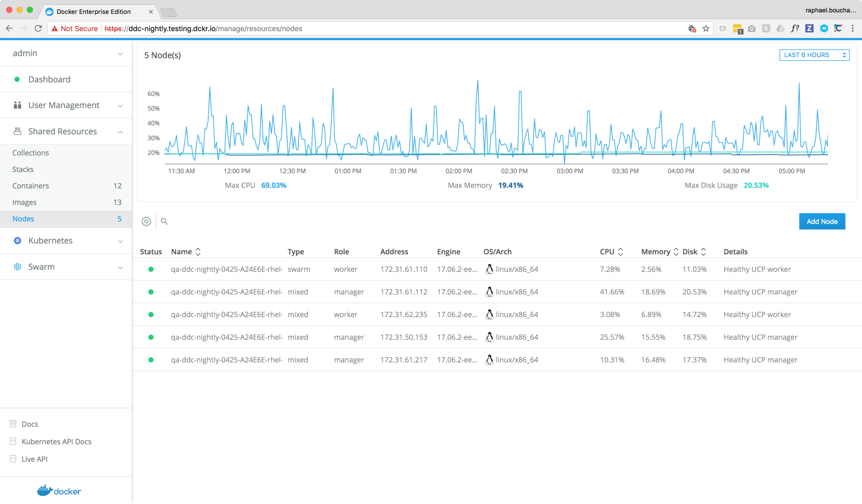Screen dimensions: 862x504
Task: Reload the page
Action: [x=38, y=28]
